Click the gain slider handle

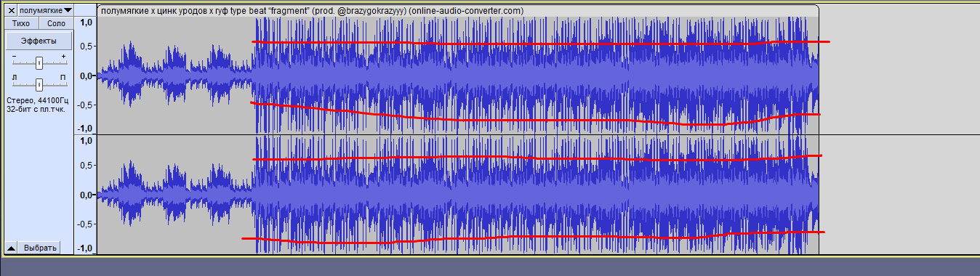click(39, 62)
